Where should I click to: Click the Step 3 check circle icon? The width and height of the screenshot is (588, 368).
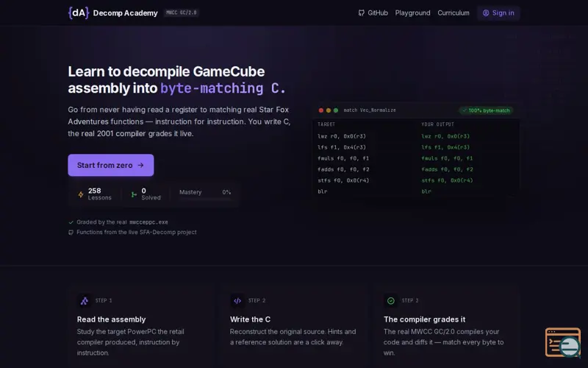pyautogui.click(x=391, y=301)
